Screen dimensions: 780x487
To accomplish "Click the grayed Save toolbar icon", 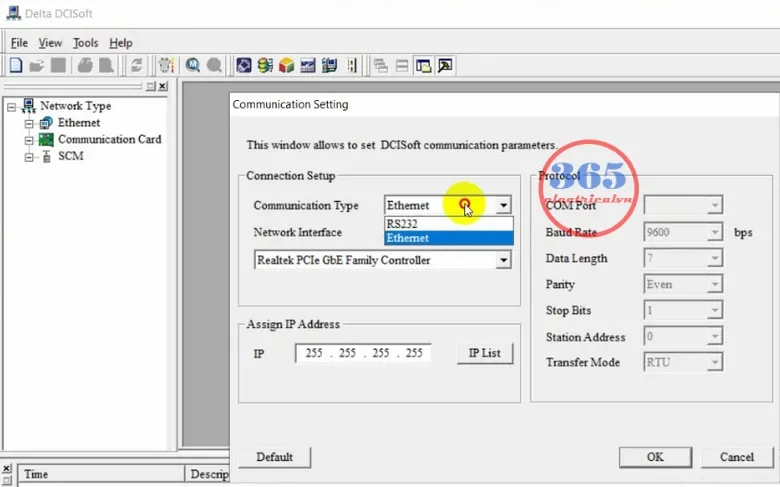I will pos(58,65).
